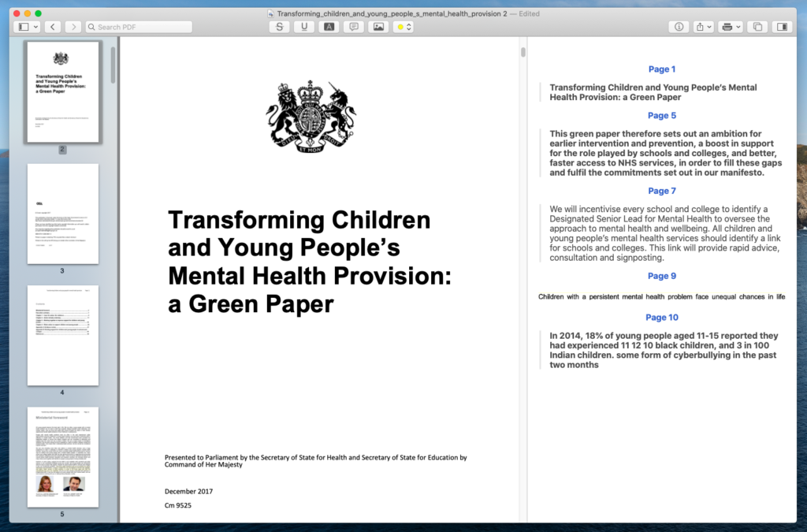Add a note using the speech bubble icon
The image size is (807, 532).
click(354, 26)
